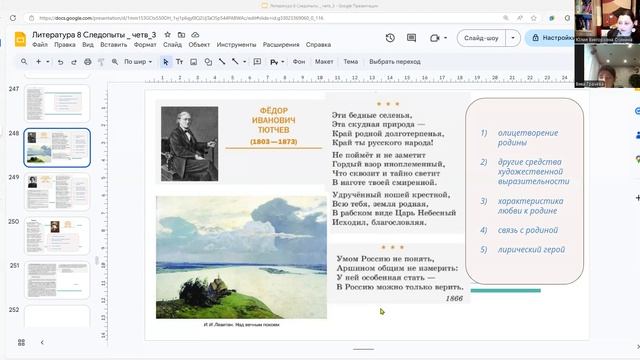640x360 pixels.
Task: Click the line Умом Россию не понять
Action: 386,259
